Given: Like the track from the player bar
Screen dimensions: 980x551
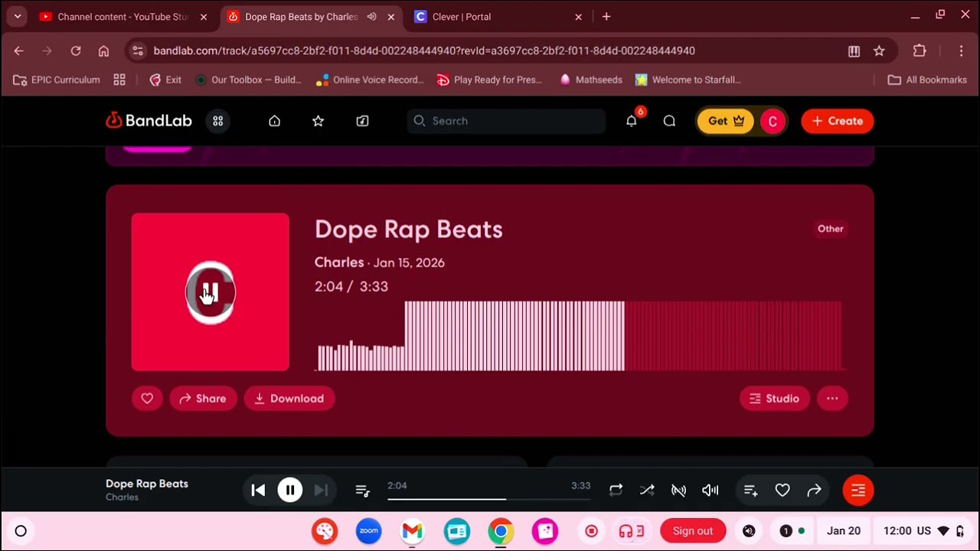Looking at the screenshot, I should coord(782,491).
